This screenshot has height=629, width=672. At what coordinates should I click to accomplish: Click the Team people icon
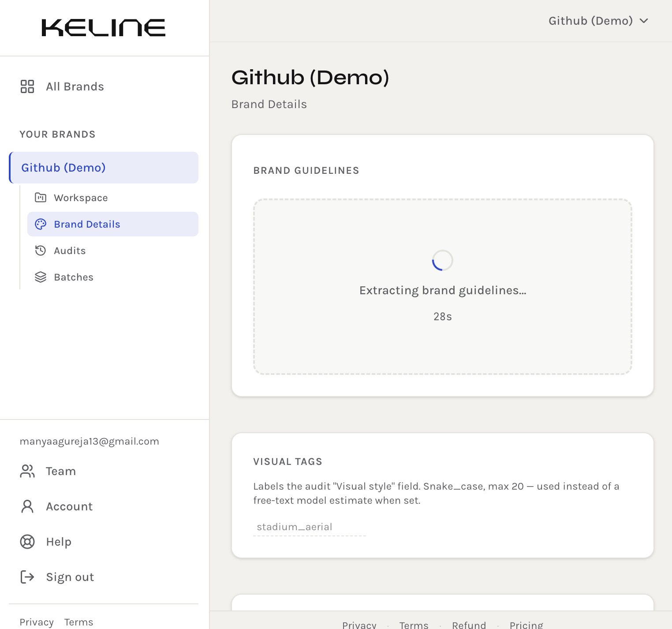(27, 471)
